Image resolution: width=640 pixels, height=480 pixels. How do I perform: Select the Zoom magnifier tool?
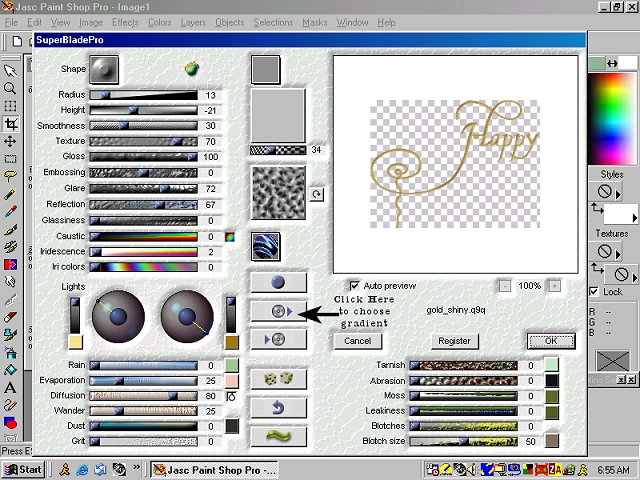(10, 88)
